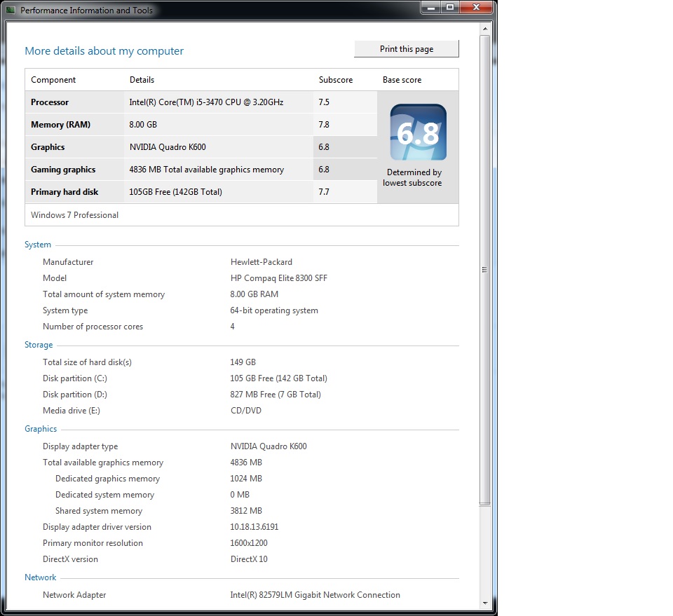Click the hard disk subscore 7.7
This screenshot has height=616, width=673.
(x=324, y=192)
